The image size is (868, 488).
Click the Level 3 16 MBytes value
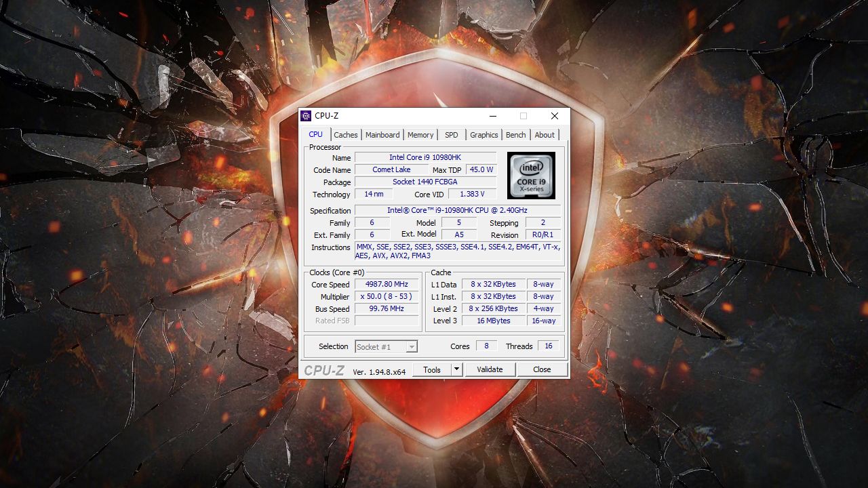(x=494, y=321)
